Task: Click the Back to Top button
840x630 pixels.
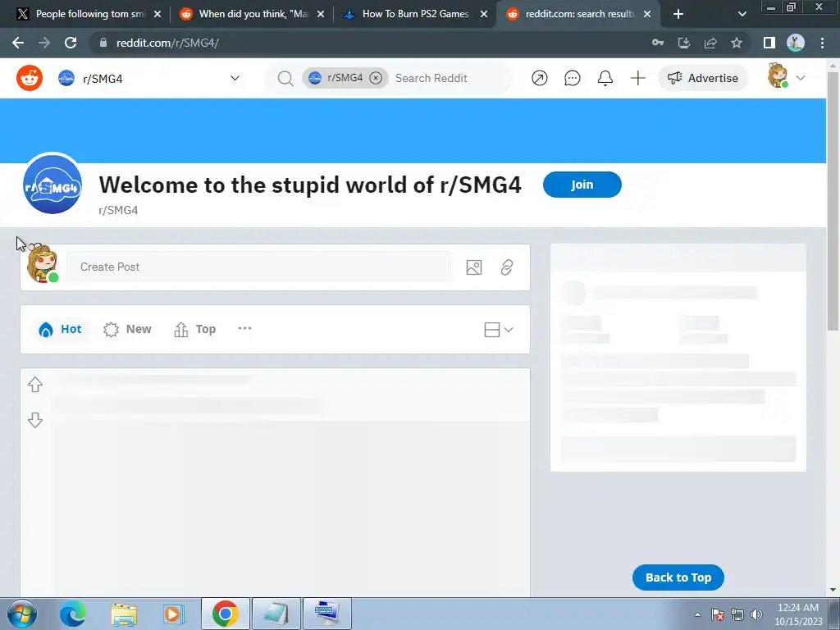Action: pyautogui.click(x=678, y=577)
